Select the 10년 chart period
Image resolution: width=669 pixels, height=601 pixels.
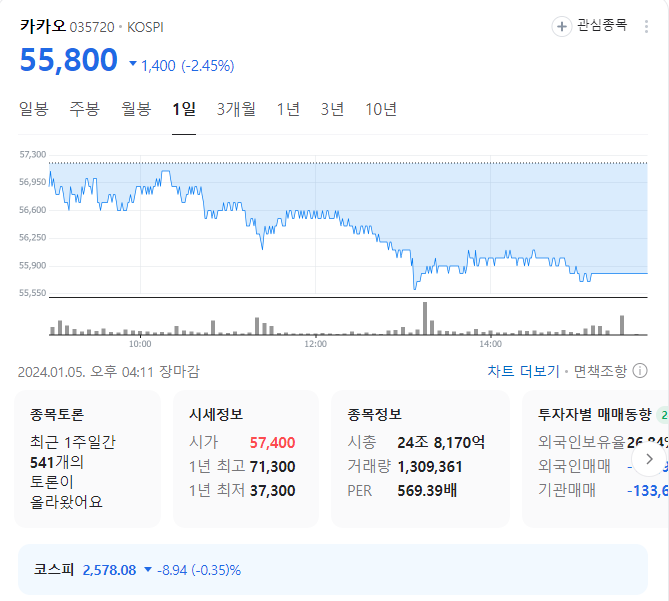click(381, 109)
